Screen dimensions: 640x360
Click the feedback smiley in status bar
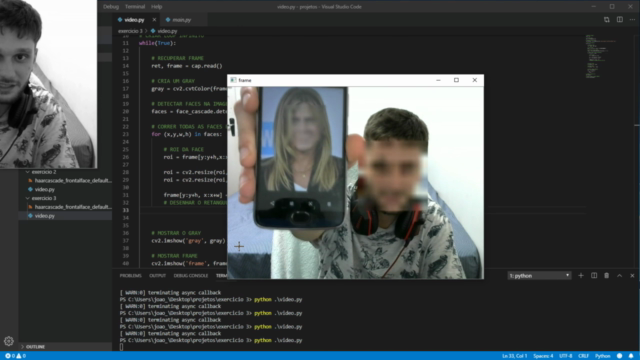[x=620, y=356]
